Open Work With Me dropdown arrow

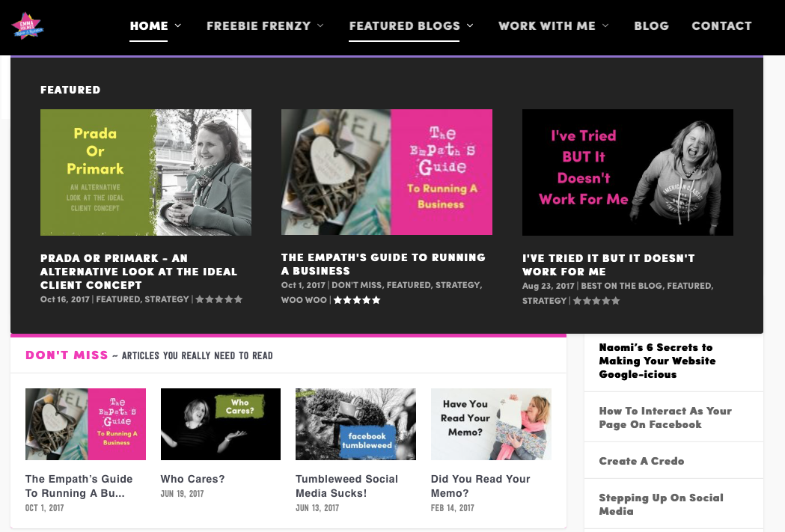(605, 25)
